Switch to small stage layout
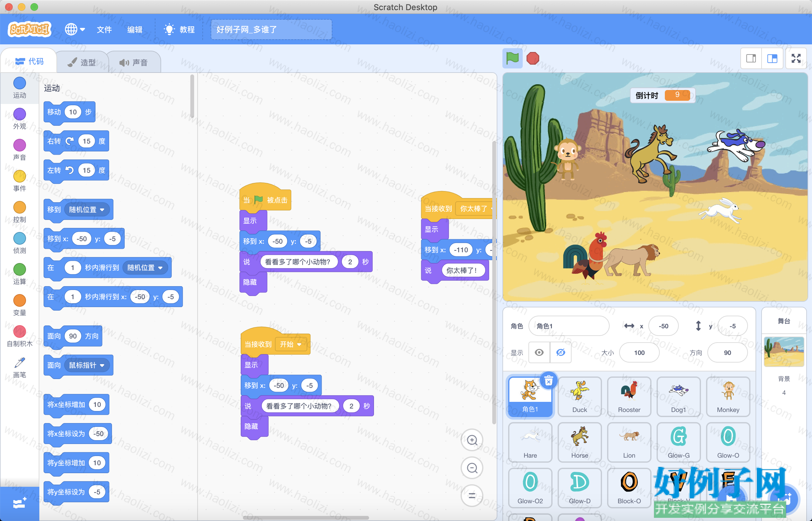Image resolution: width=812 pixels, height=521 pixels. 751,58
